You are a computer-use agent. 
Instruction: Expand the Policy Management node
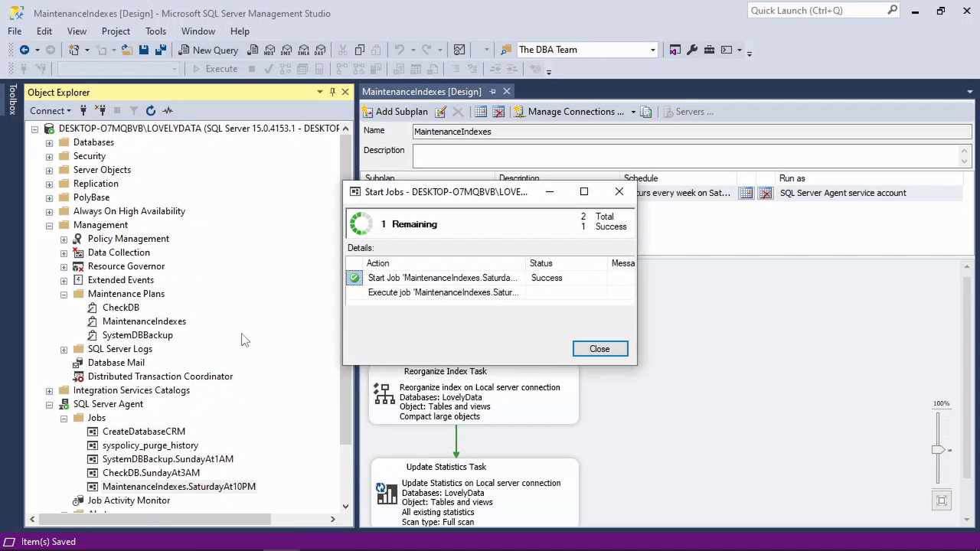[x=64, y=239]
